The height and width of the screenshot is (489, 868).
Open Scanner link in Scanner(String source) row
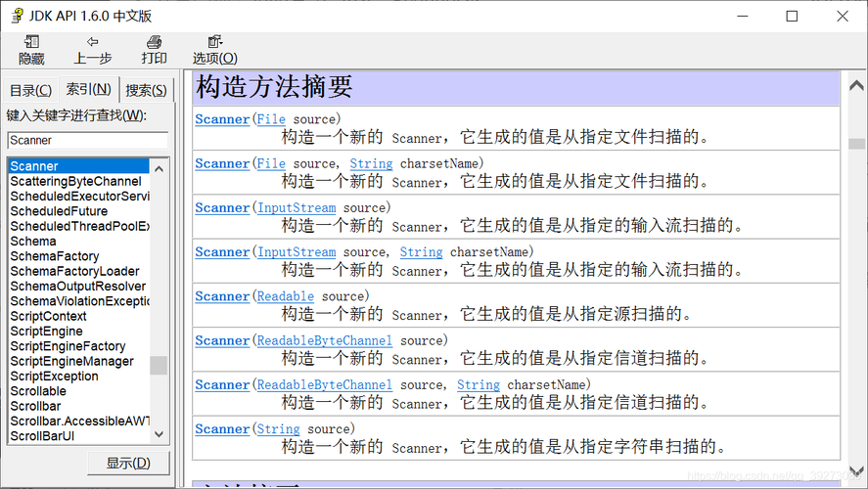tap(222, 429)
